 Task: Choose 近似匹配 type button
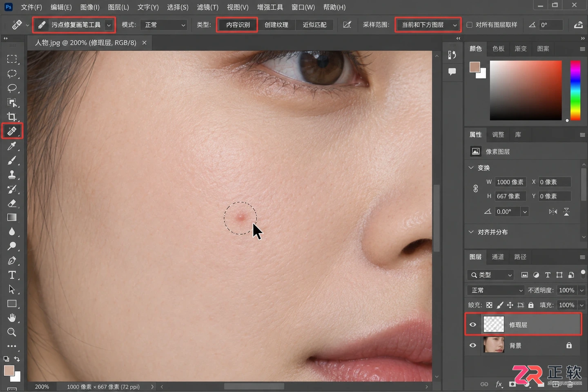(314, 25)
